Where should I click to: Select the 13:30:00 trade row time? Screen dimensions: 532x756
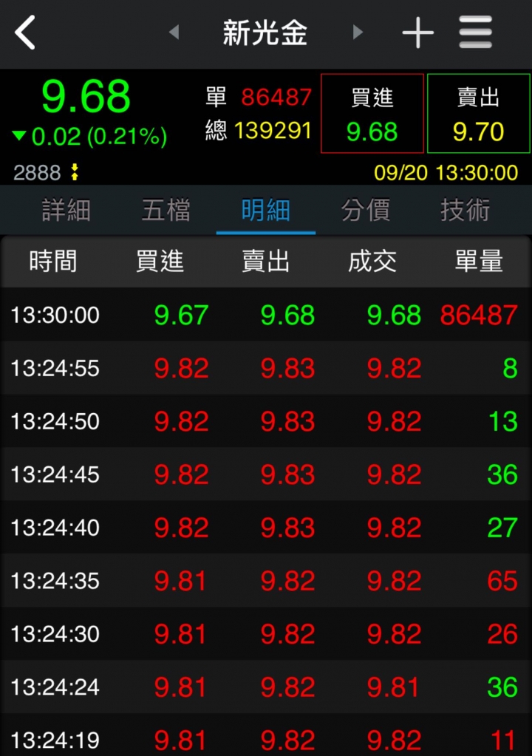(x=55, y=316)
